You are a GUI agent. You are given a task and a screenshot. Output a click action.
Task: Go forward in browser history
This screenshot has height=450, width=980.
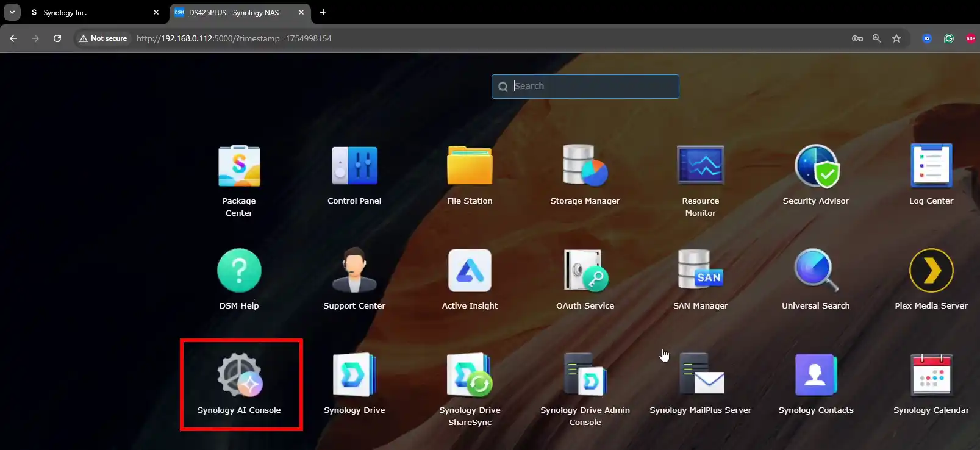[35, 38]
